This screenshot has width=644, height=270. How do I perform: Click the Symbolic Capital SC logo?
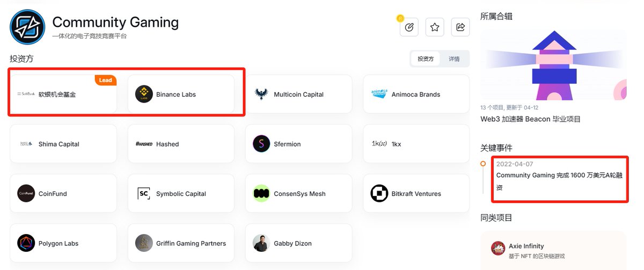(x=144, y=193)
